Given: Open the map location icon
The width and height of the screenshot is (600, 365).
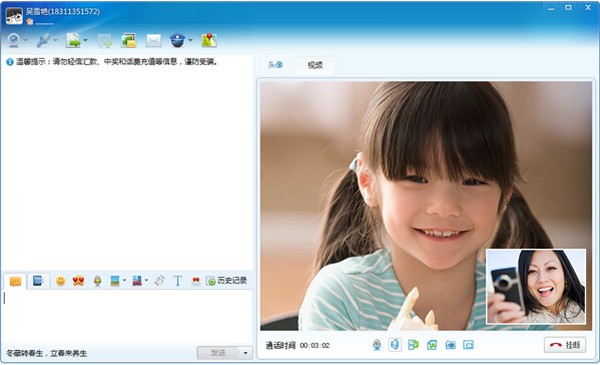Looking at the screenshot, I should point(209,40).
